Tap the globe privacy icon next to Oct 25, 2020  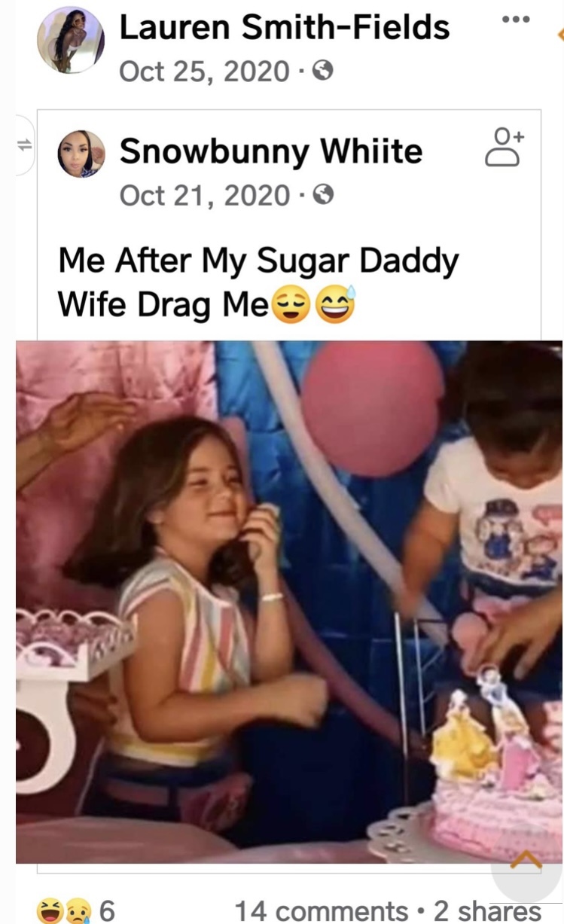click(x=323, y=72)
